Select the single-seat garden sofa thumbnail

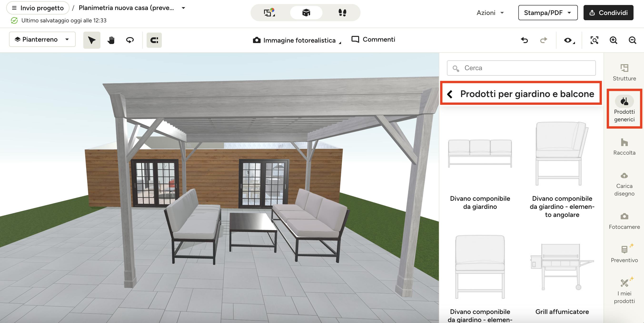pyautogui.click(x=480, y=267)
